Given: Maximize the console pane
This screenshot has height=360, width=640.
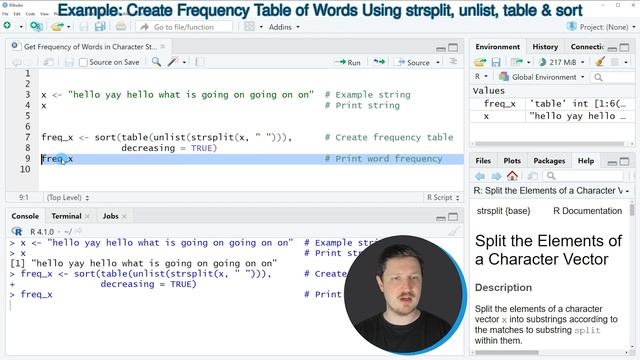Looking at the screenshot, I should pos(453,217).
